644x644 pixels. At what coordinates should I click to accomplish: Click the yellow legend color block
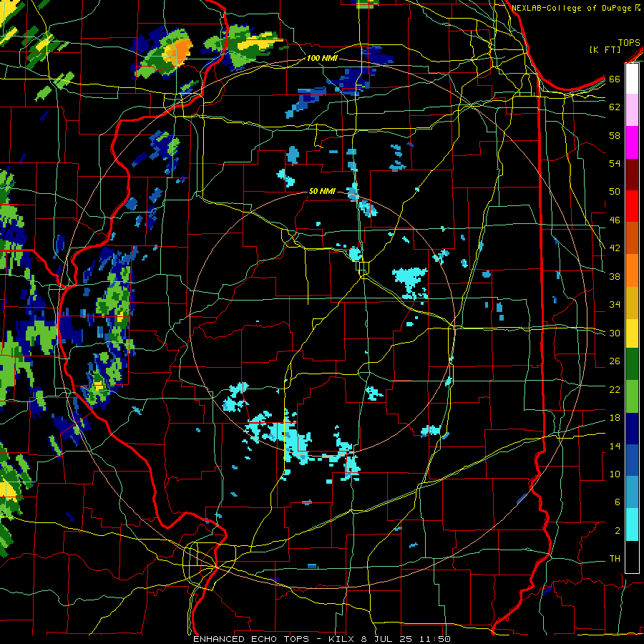coord(632,333)
